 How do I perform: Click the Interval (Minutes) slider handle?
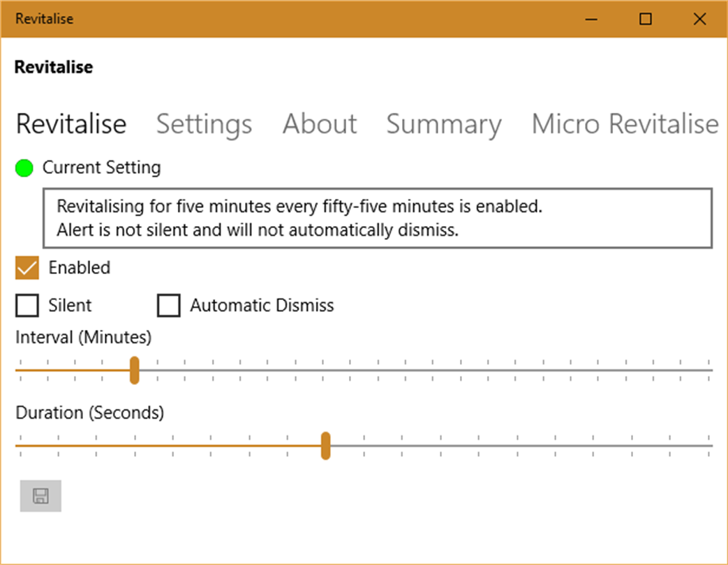tap(135, 370)
